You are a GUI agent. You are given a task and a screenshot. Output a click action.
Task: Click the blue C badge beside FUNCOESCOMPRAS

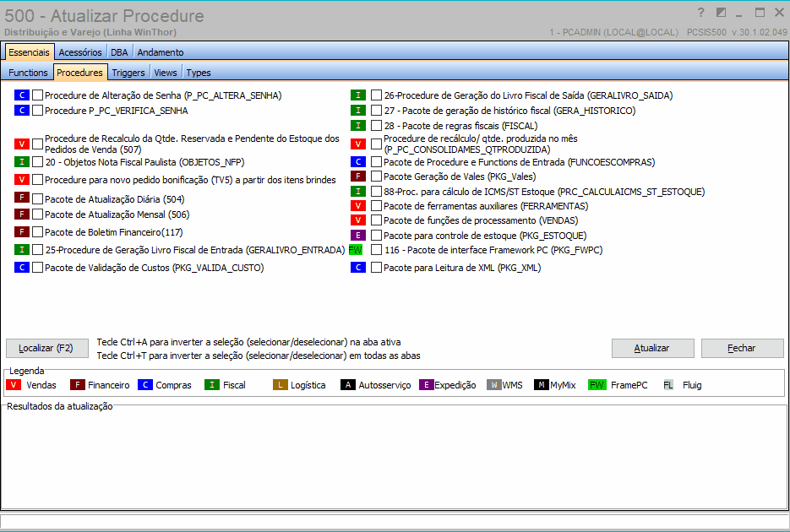357,161
